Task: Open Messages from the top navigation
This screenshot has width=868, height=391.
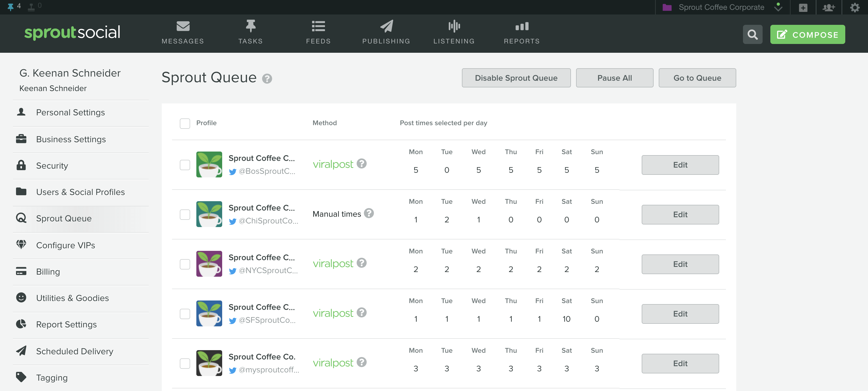Action: pyautogui.click(x=182, y=32)
